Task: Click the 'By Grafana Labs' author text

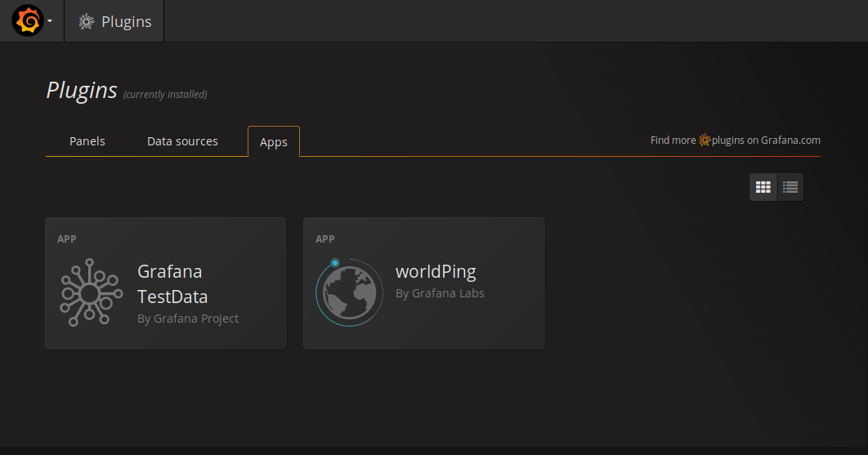Action: click(x=440, y=293)
